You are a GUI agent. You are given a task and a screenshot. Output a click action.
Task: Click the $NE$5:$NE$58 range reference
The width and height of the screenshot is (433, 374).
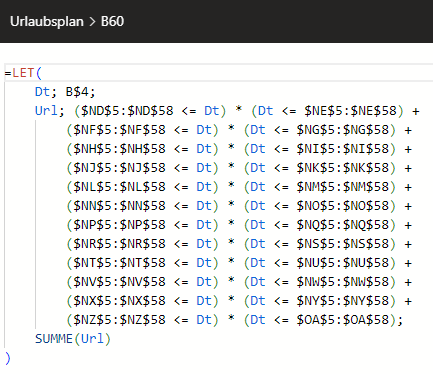350,111
